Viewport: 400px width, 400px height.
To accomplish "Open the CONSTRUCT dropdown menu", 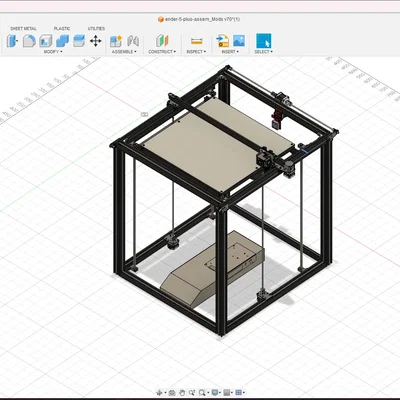I will coord(162,52).
